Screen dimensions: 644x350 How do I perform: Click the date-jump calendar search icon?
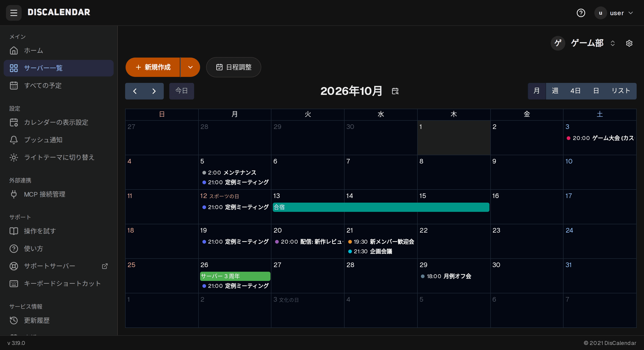[395, 91]
